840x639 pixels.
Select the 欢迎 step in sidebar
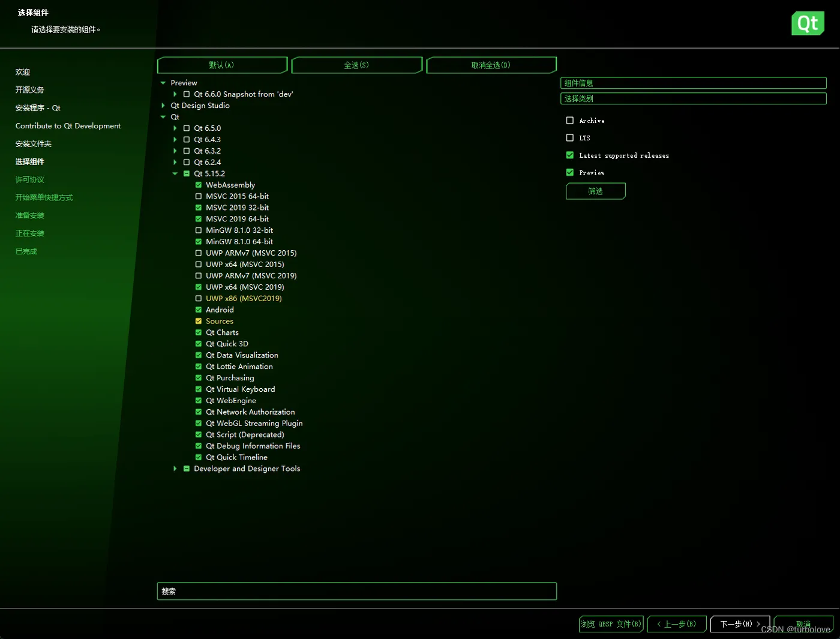point(23,72)
